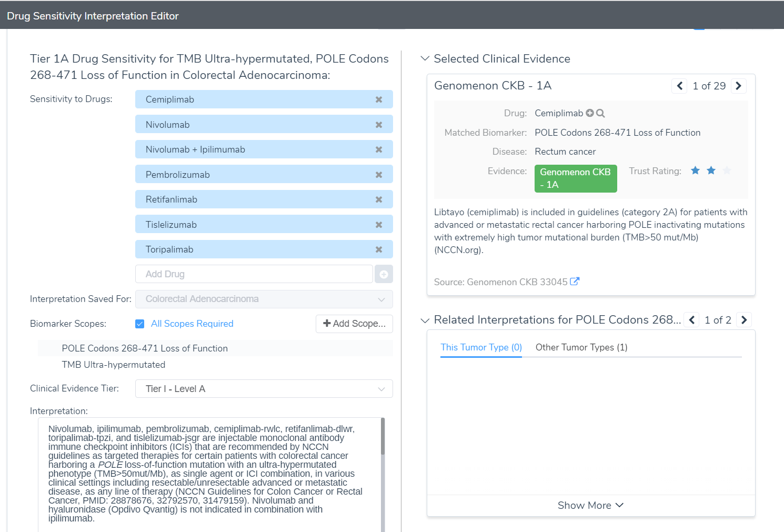This screenshot has width=784, height=532.
Task: Click the plus icon beside Add Drug
Action: pos(384,274)
